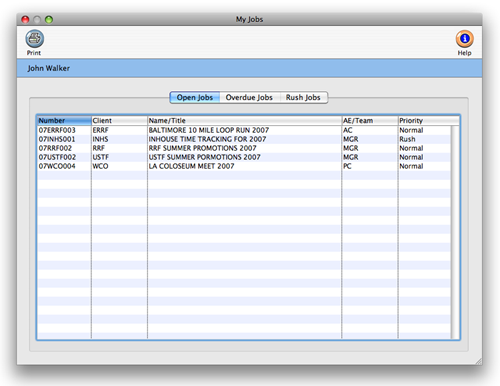This screenshot has width=500, height=386.
Task: Switch to the Open Jobs tab
Action: [195, 97]
